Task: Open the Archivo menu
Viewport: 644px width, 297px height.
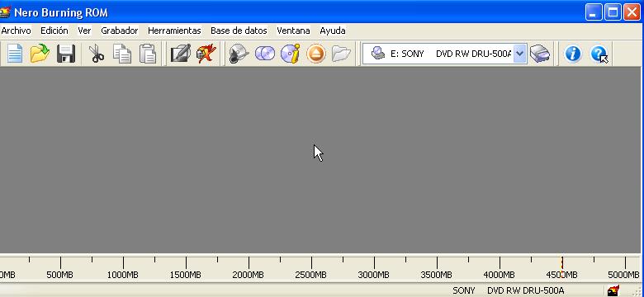Action: pos(16,31)
